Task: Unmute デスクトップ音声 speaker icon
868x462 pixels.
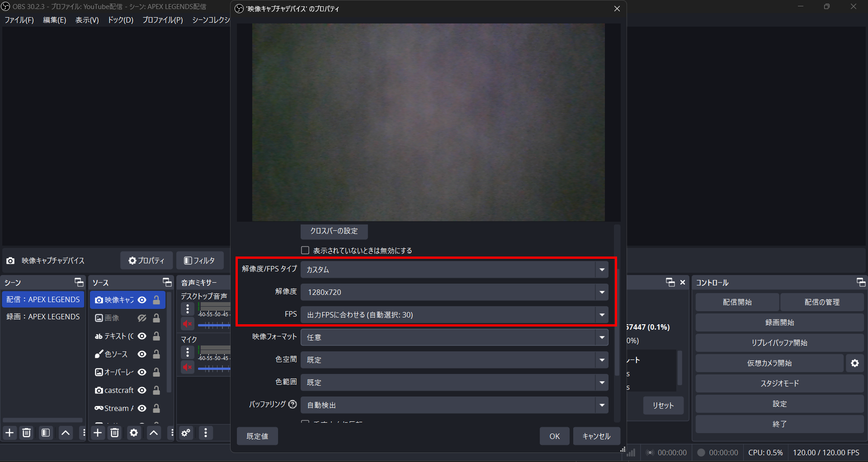Action: pos(188,324)
